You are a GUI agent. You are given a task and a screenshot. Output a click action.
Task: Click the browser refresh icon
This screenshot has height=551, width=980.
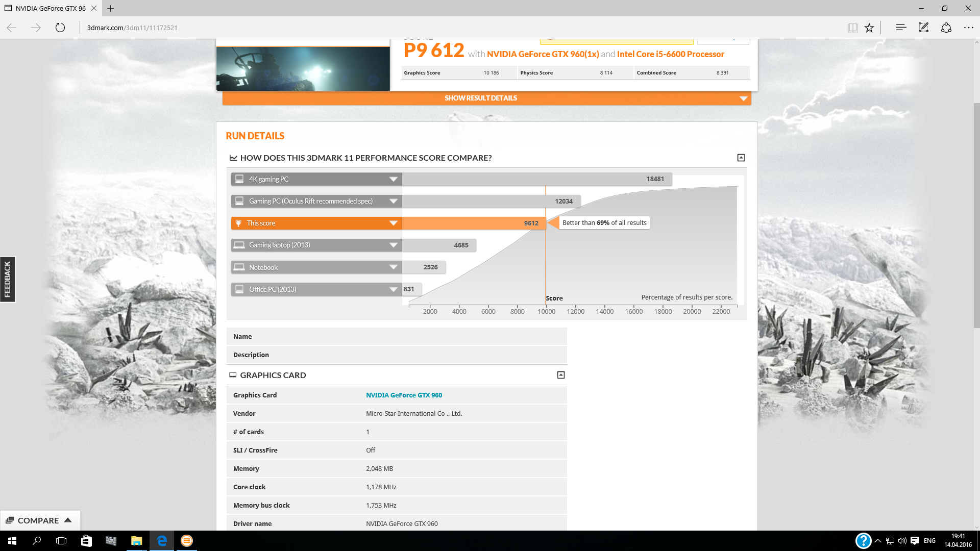pyautogui.click(x=60, y=28)
